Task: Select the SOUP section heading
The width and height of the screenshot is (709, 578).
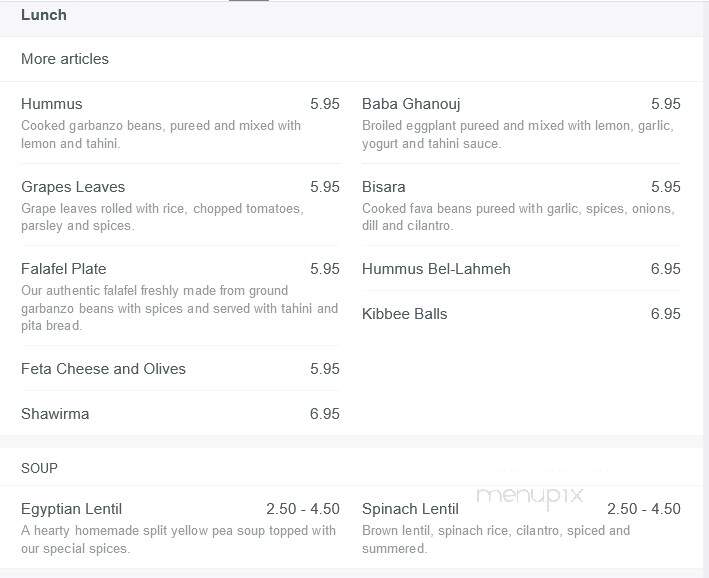Action: point(39,468)
